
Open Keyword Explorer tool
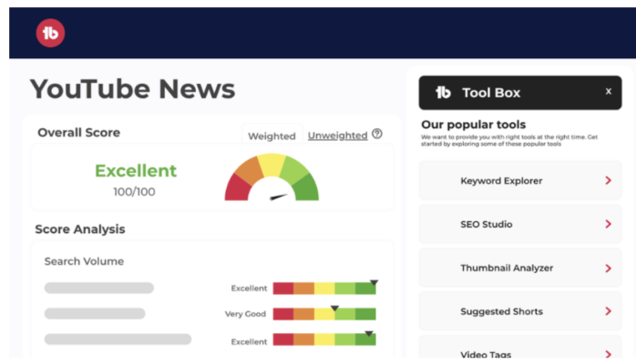520,180
